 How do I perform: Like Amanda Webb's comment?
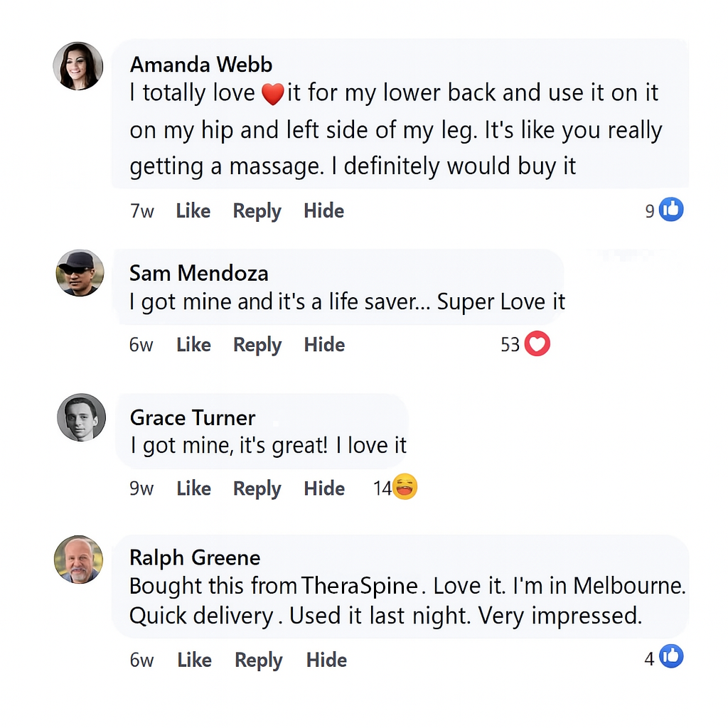point(193,211)
